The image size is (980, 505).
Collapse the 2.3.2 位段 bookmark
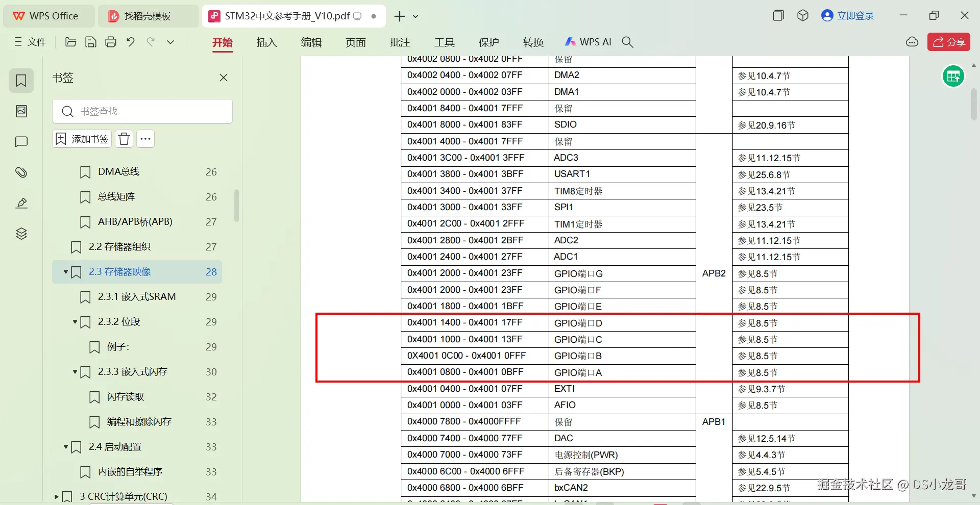(x=75, y=322)
